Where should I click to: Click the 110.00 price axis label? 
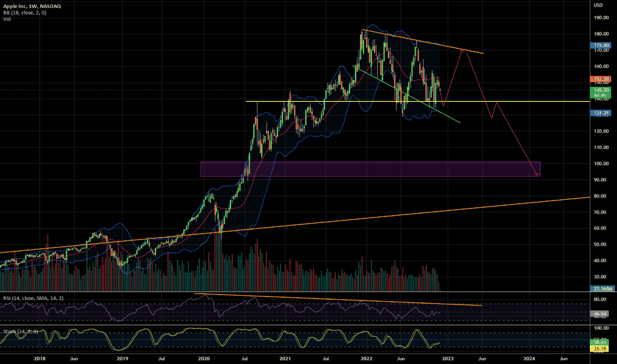[x=601, y=147]
